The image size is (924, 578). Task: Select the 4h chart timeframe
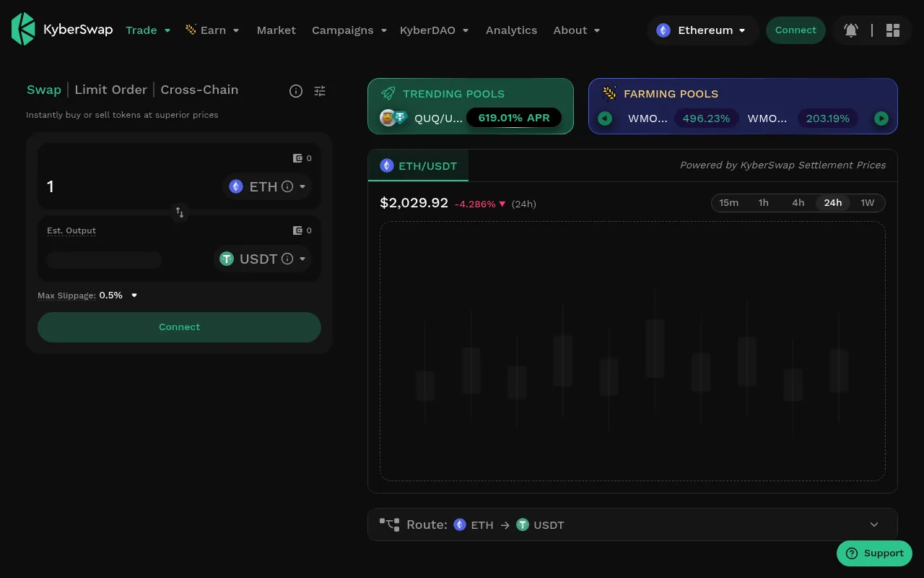point(798,203)
